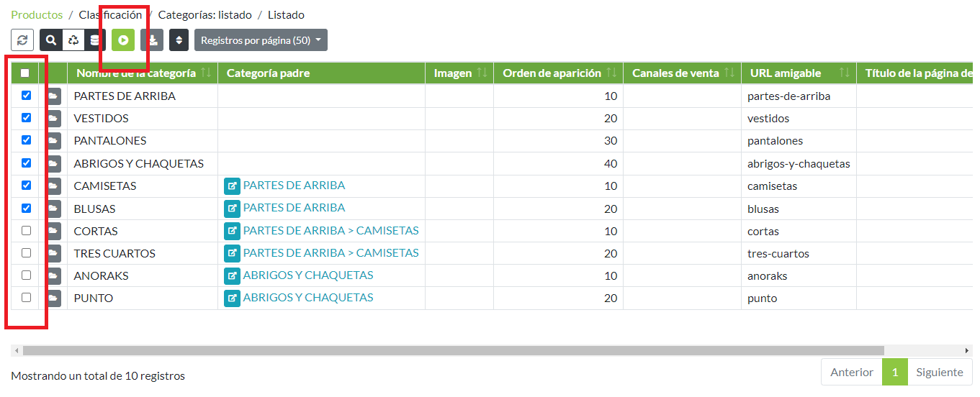
Task: Click the Listado breadcrumb item
Action: click(x=286, y=14)
